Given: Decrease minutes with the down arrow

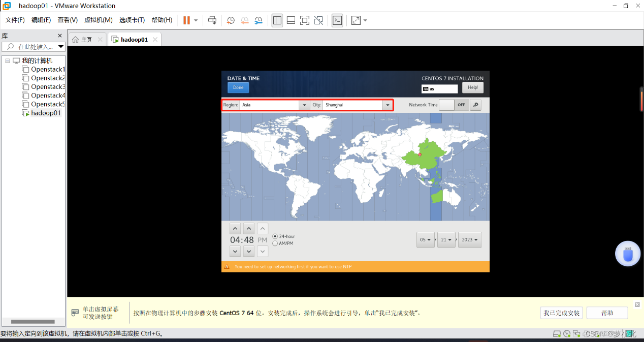Looking at the screenshot, I should point(248,251).
